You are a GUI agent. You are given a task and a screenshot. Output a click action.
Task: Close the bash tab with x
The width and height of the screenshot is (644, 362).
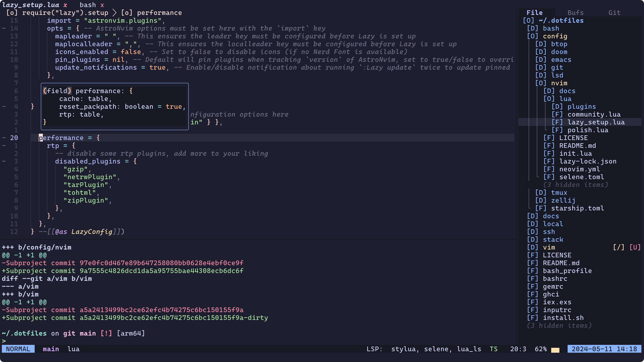point(102,5)
